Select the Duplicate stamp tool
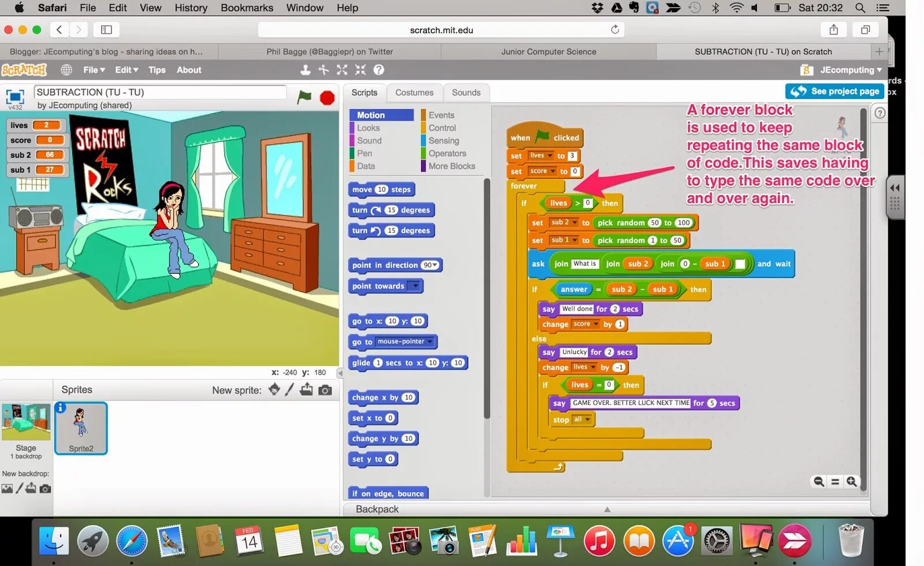 tap(305, 70)
